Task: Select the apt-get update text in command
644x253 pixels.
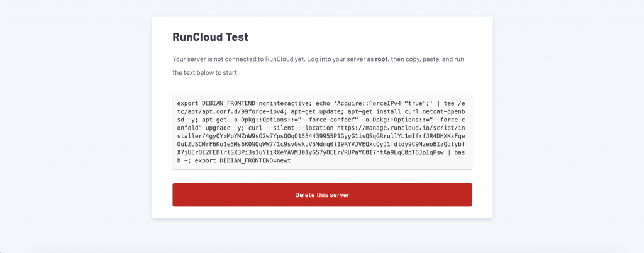Action: pyautogui.click(x=320, y=112)
